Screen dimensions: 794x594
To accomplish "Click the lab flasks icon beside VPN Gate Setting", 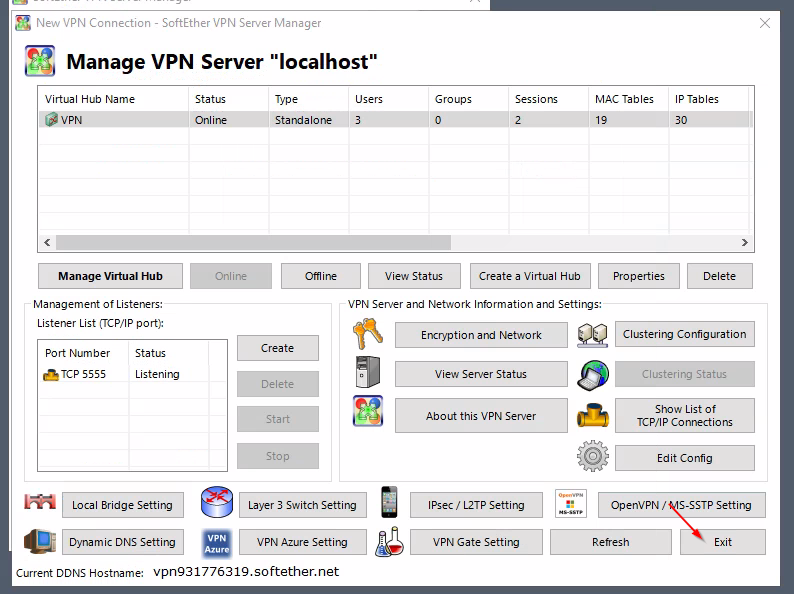I will (389, 542).
